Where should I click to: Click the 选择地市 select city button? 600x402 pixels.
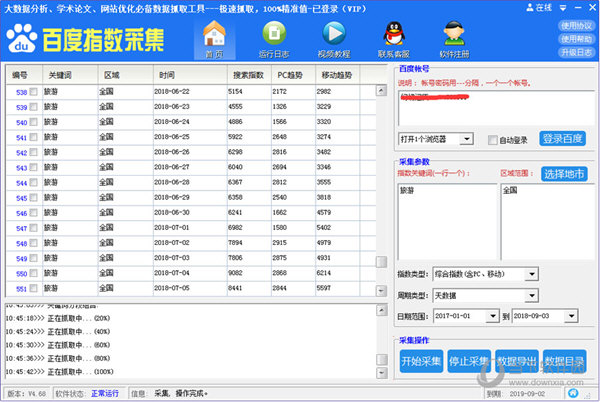pyautogui.click(x=564, y=174)
